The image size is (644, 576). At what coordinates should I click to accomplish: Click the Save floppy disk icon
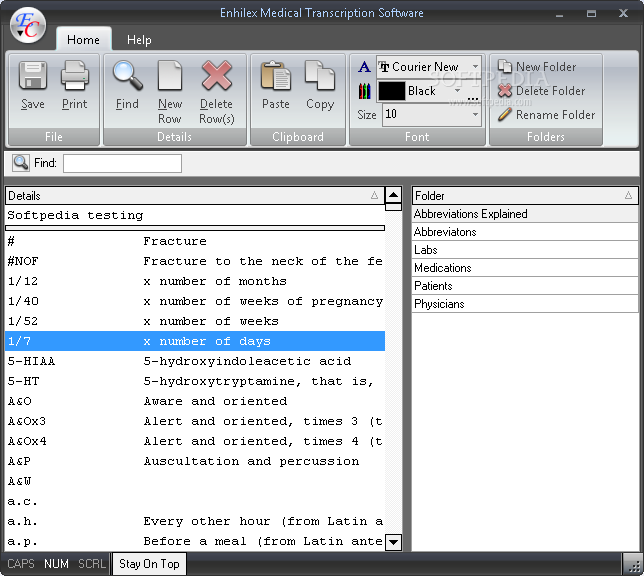point(33,76)
